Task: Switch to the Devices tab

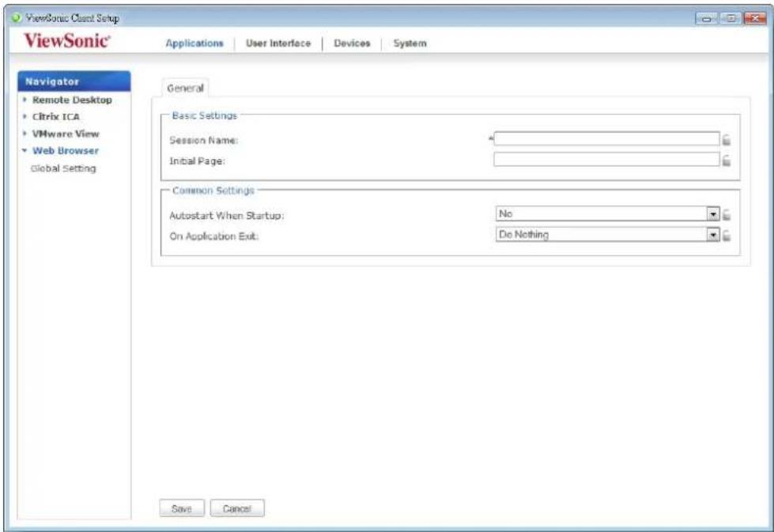Action: [x=352, y=43]
